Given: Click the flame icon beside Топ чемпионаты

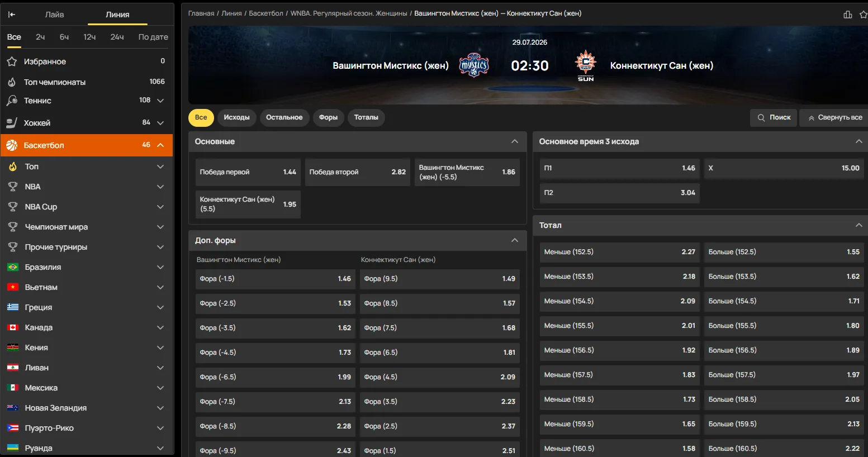Looking at the screenshot, I should (x=12, y=82).
